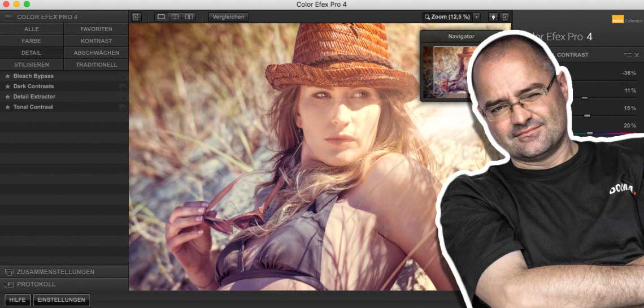Click the filter list icon beside COLOR EFEX PRO 4
644x308 pixels.
coord(8,18)
